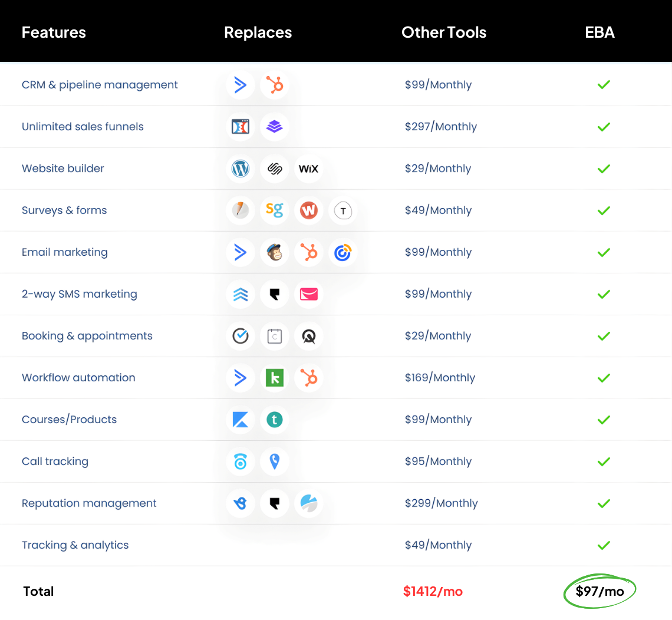Click green checkmark for CRM & pipeline management
672x620 pixels.
(x=603, y=85)
